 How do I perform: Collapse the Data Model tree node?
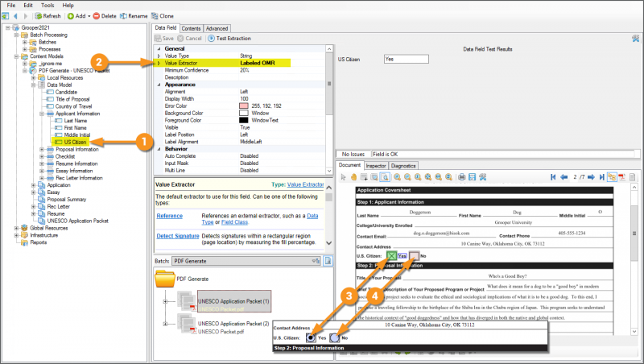click(x=33, y=85)
